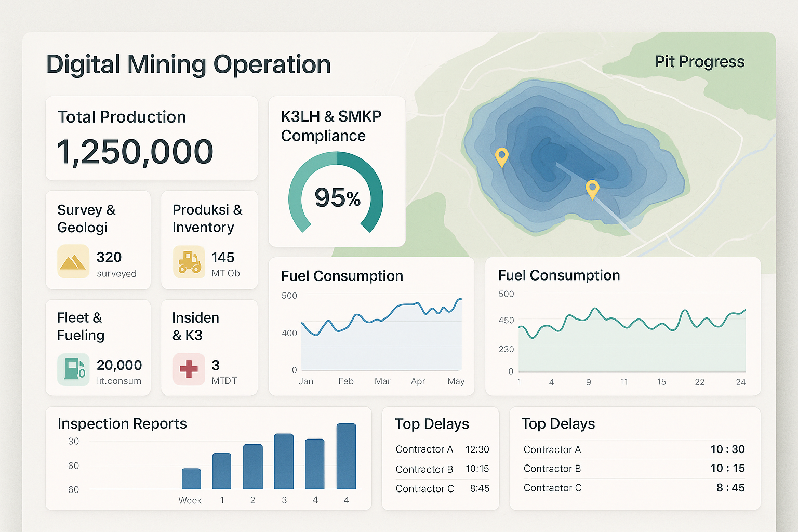798x532 pixels.
Task: Click the Mar label on the monthly fuel chart
Action: 382,381
